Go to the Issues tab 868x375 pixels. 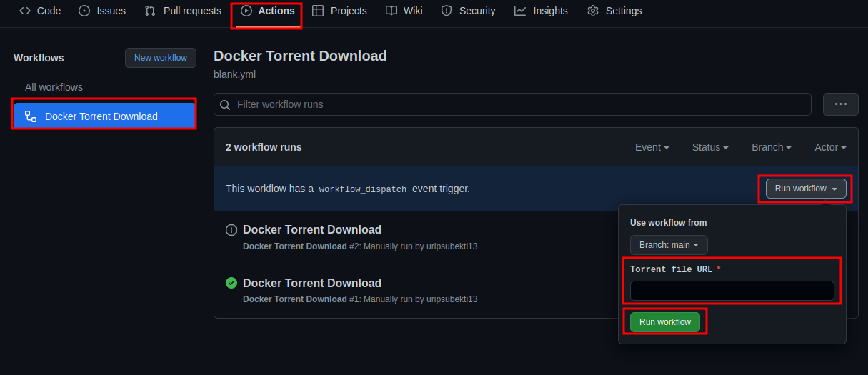[102, 11]
